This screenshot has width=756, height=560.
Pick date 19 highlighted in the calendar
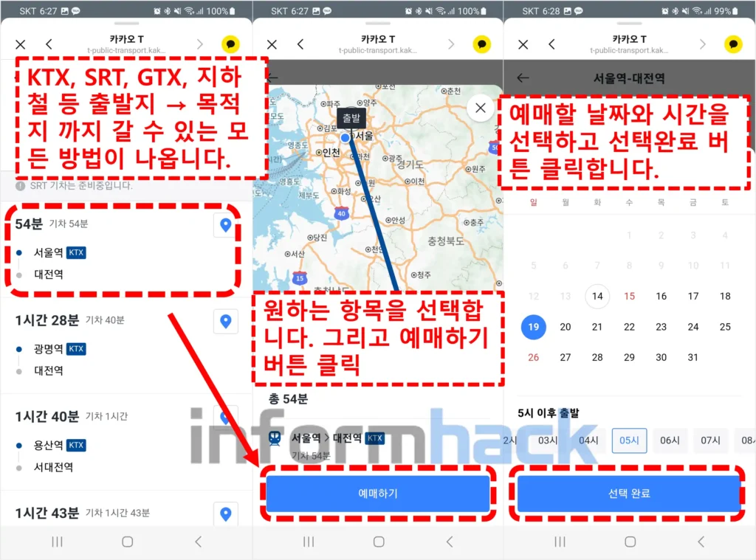(x=534, y=327)
